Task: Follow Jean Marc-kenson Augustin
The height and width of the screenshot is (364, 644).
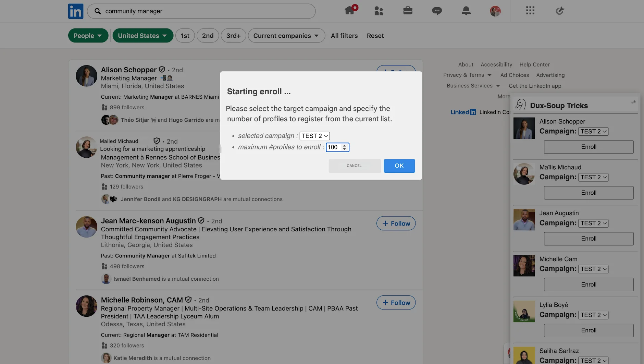Action: click(396, 223)
